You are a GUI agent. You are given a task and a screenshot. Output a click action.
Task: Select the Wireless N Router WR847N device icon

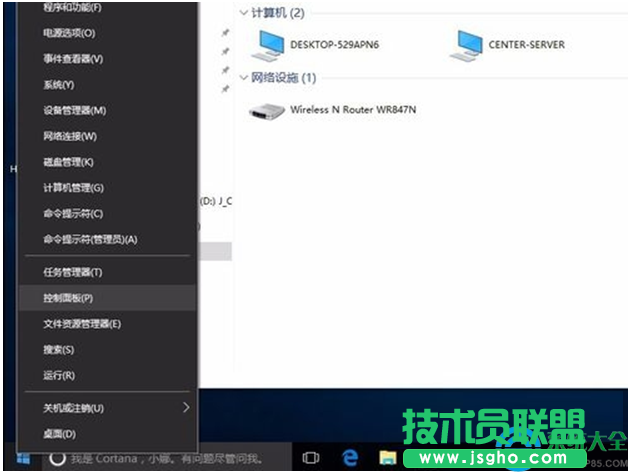pos(268,110)
